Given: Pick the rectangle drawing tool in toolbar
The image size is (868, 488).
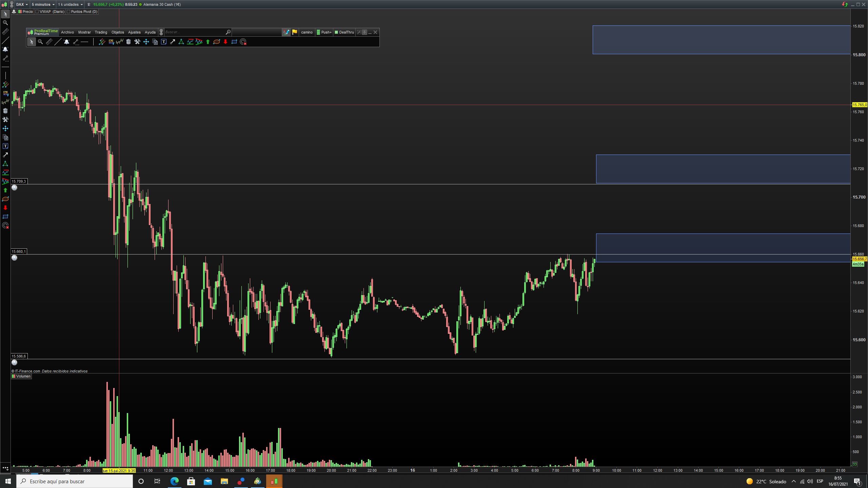Looking at the screenshot, I should 234,42.
